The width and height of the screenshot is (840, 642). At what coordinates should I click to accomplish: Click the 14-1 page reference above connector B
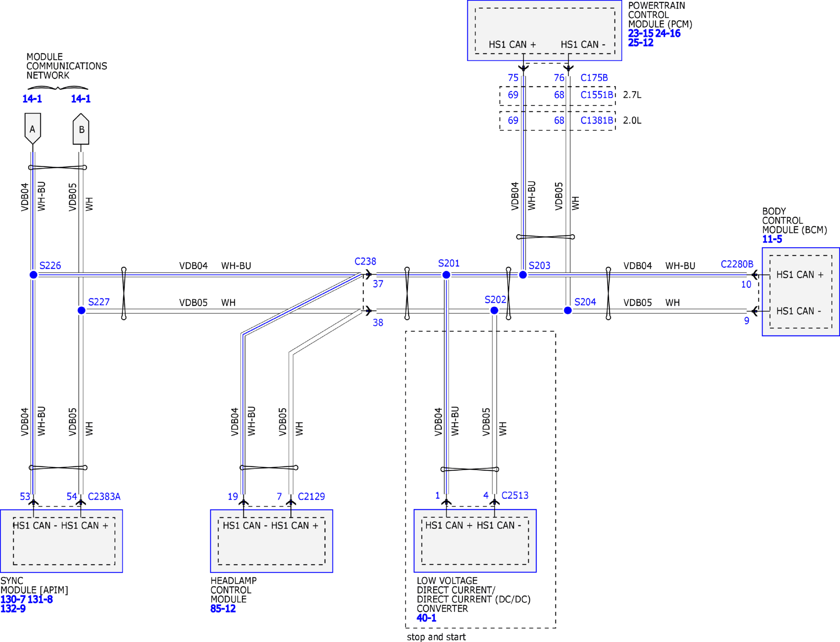tap(80, 99)
